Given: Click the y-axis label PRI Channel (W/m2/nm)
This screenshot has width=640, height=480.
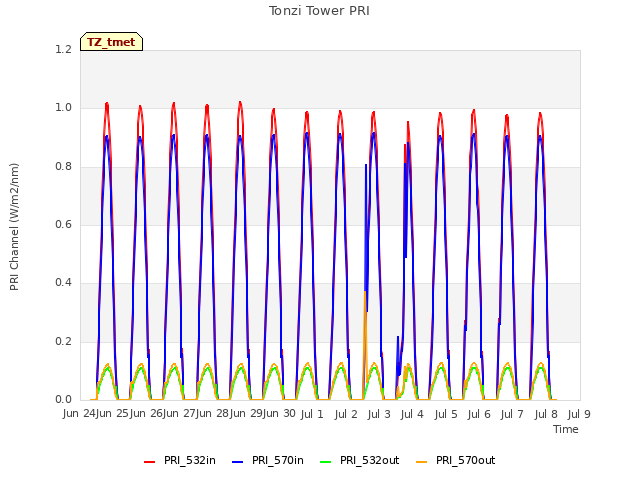Looking at the screenshot, I should [x=14, y=227].
